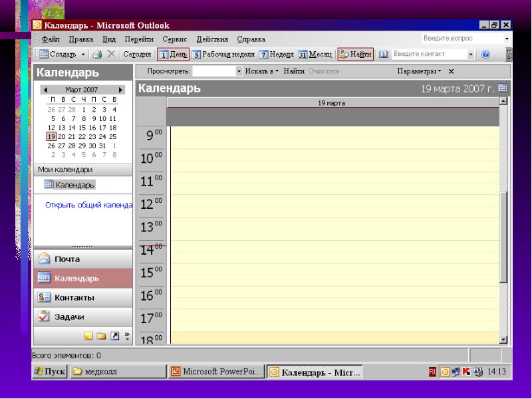Viewport: 532px width, 399px height.
Task: Switch to День view
Action: (173, 55)
